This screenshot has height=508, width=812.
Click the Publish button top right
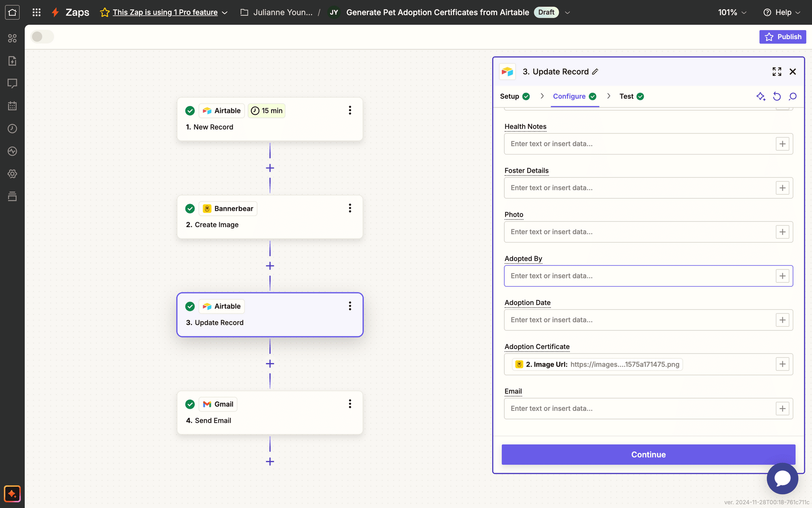point(782,36)
